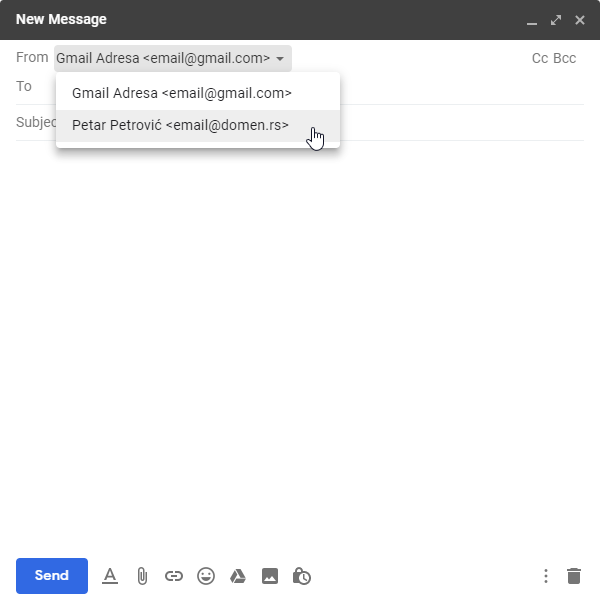Select Gmail Adresa <email@gmail.com> option
Screen dimensions: 600x608
tap(182, 93)
